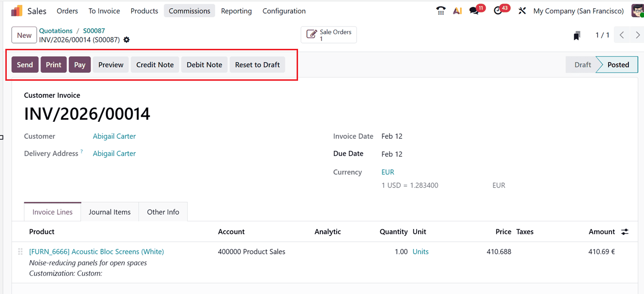Image resolution: width=644 pixels, height=294 pixels.
Task: Open the Configuration menu
Action: (x=284, y=11)
